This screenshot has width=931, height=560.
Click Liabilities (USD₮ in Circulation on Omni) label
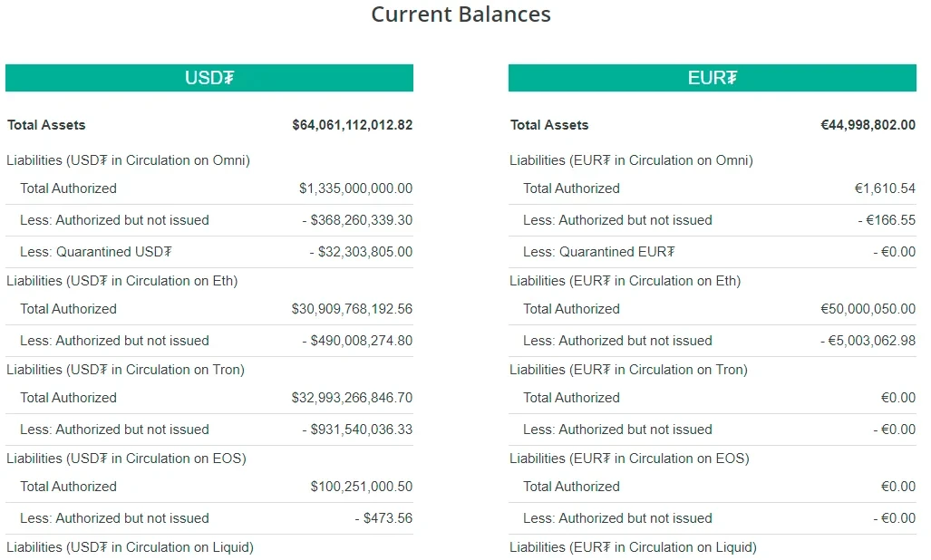coord(128,160)
